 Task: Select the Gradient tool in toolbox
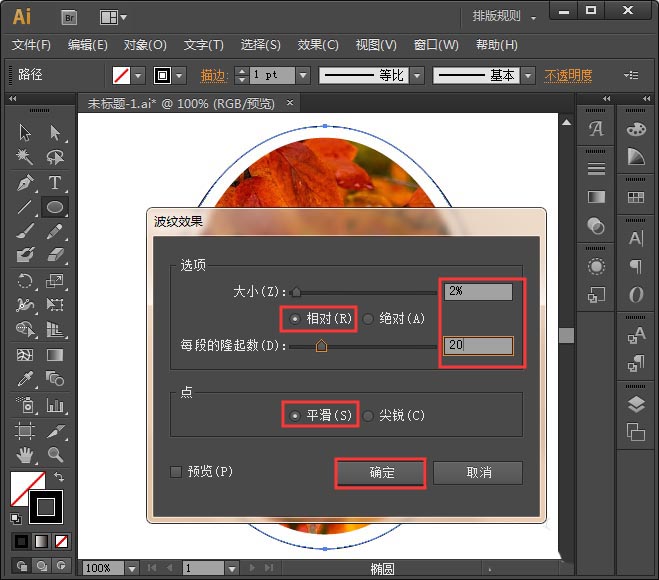point(55,355)
